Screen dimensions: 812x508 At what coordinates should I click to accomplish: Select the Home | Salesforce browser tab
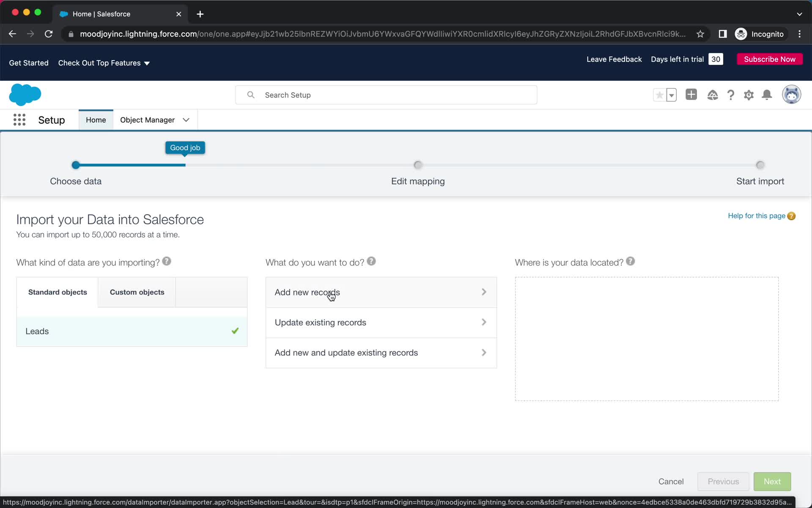(x=121, y=14)
